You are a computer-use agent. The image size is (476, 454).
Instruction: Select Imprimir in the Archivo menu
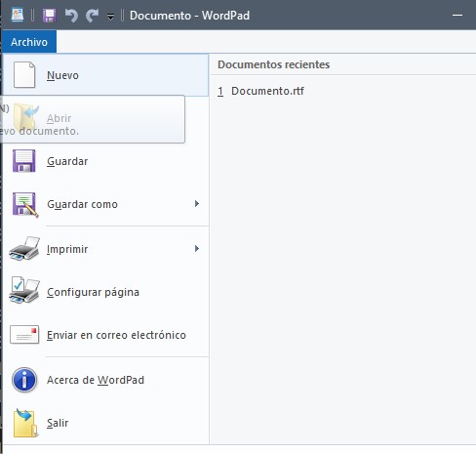click(x=105, y=249)
